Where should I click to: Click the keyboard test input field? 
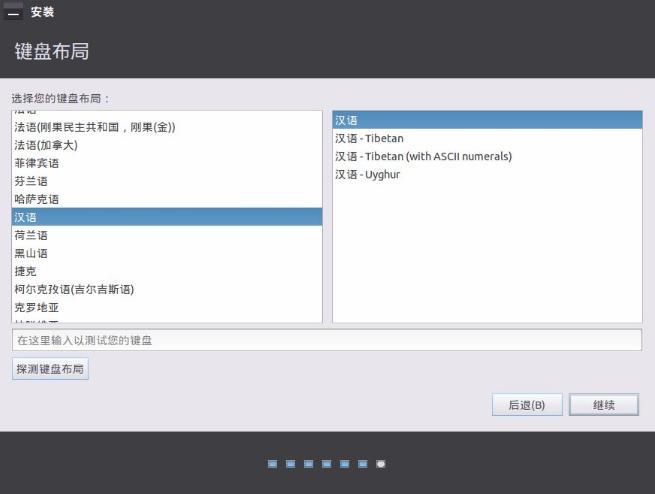[326, 341]
